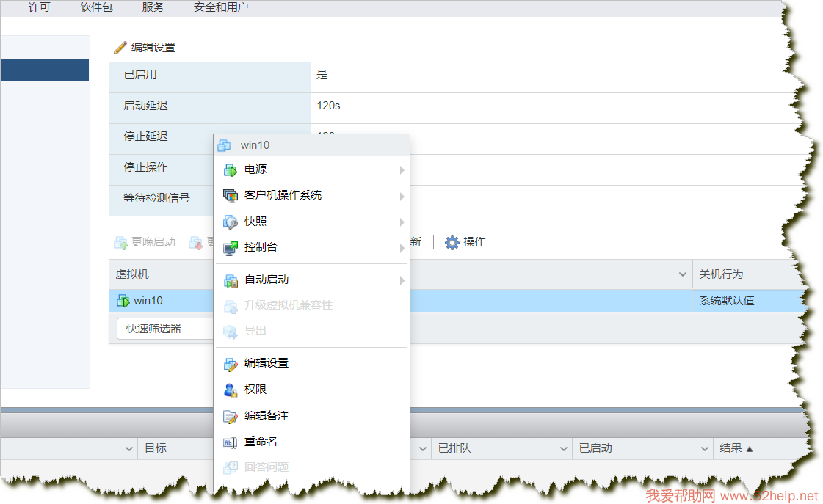
Task: Switch to the 安全和用户 tab
Action: tap(221, 7)
